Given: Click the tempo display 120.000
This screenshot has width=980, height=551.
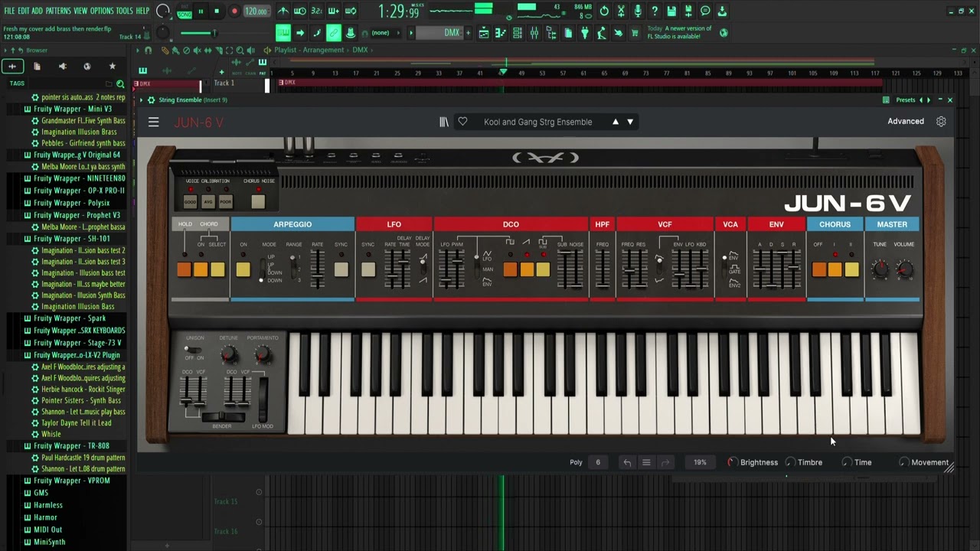Looking at the screenshot, I should click(x=256, y=11).
